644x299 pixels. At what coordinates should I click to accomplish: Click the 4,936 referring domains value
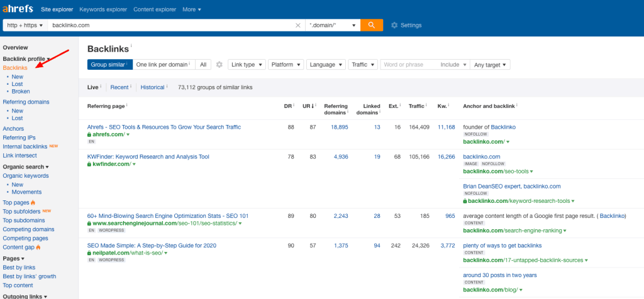pos(341,156)
